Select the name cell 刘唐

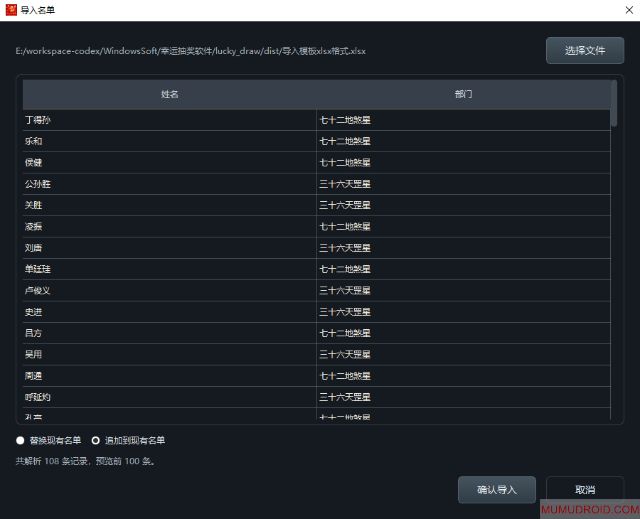click(x=169, y=248)
